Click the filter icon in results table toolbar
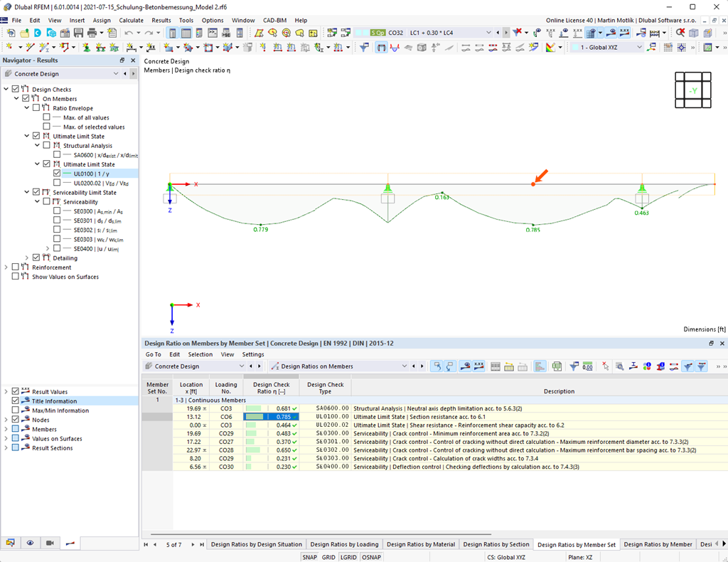The image size is (728, 562). click(572, 366)
